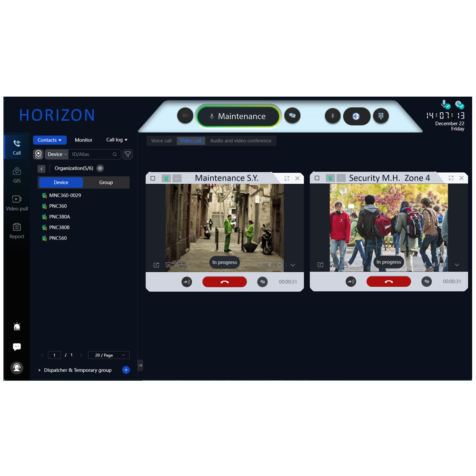Viewport: 476px width, 476px height.
Task: Expand Dispatcher & Temporary group
Action: click(x=40, y=370)
